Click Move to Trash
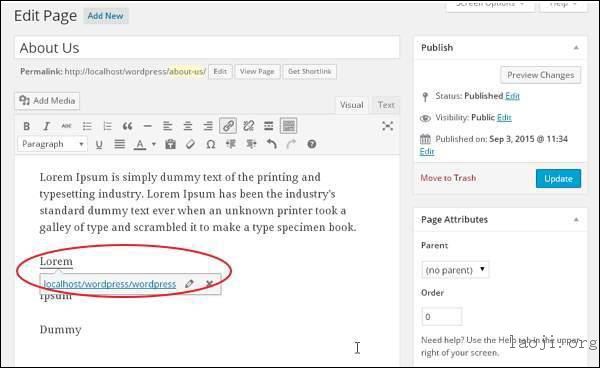 (x=448, y=178)
